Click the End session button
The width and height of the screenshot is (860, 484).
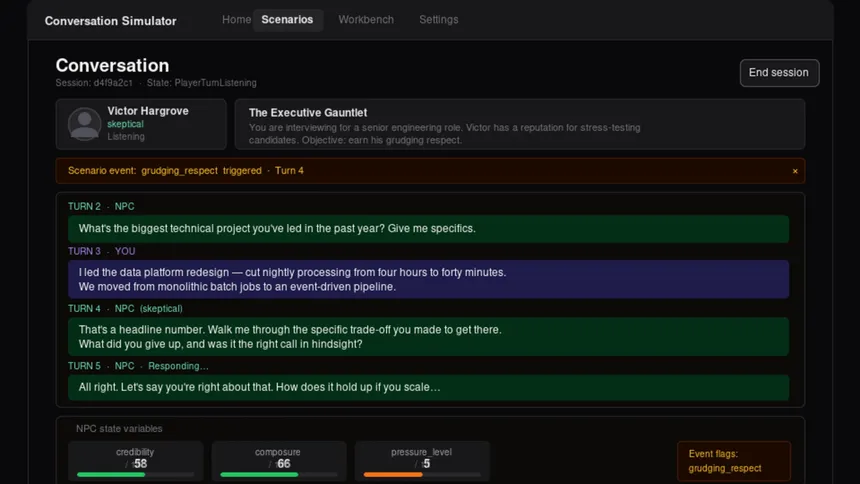779,73
